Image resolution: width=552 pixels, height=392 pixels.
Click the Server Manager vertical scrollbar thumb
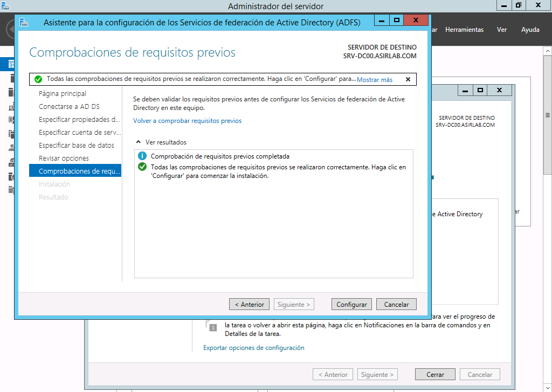coord(548,114)
